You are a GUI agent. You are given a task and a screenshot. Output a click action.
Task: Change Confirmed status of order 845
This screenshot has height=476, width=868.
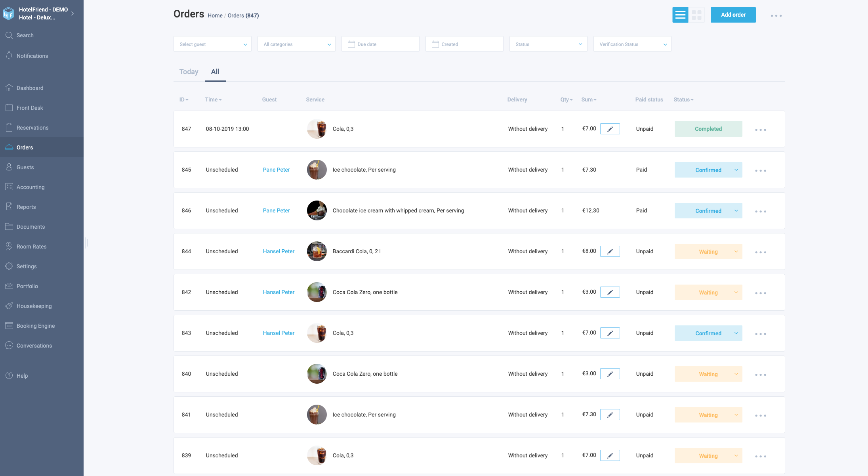coord(708,170)
